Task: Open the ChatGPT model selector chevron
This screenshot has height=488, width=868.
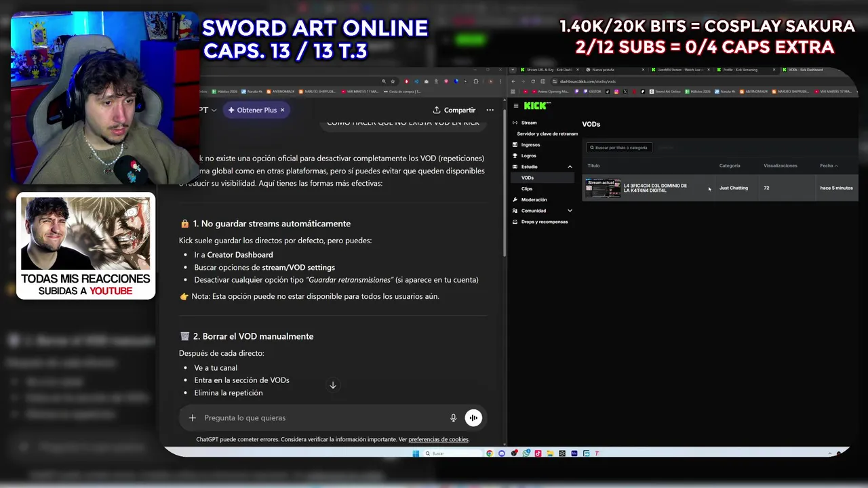Action: tap(214, 110)
